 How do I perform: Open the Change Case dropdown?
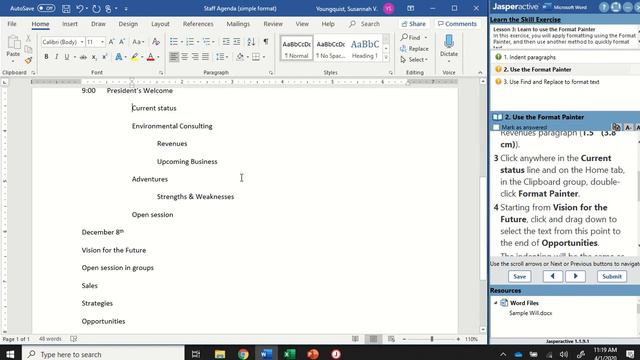[138, 42]
